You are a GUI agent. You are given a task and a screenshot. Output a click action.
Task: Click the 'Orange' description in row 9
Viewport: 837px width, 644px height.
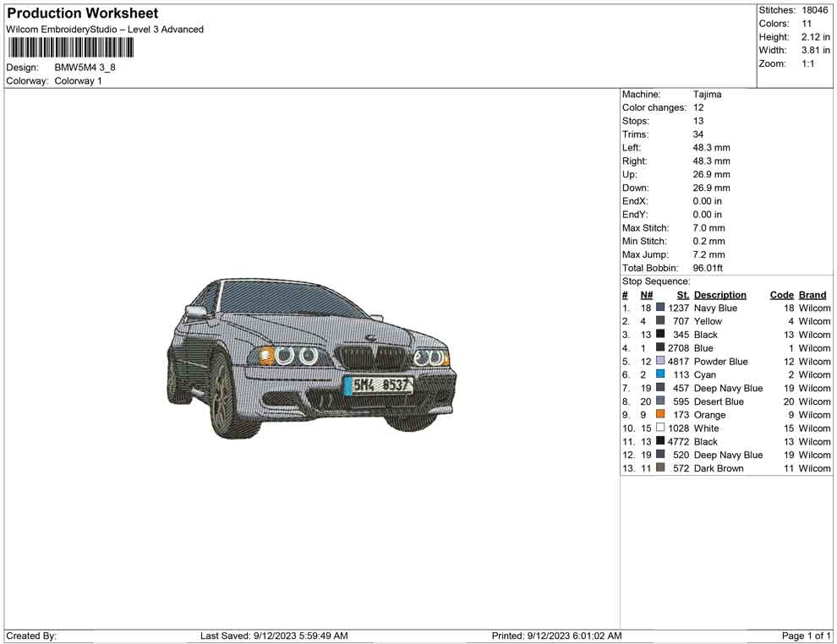[709, 415]
